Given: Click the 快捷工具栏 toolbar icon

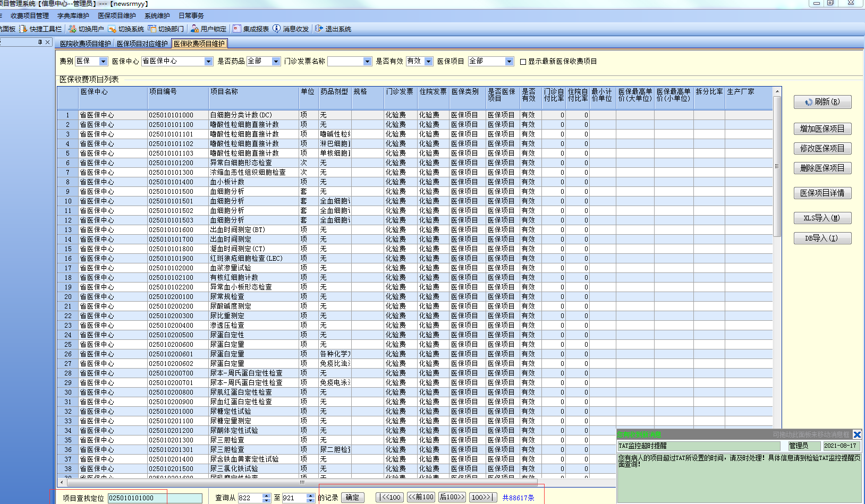Looking at the screenshot, I should (x=23, y=29).
